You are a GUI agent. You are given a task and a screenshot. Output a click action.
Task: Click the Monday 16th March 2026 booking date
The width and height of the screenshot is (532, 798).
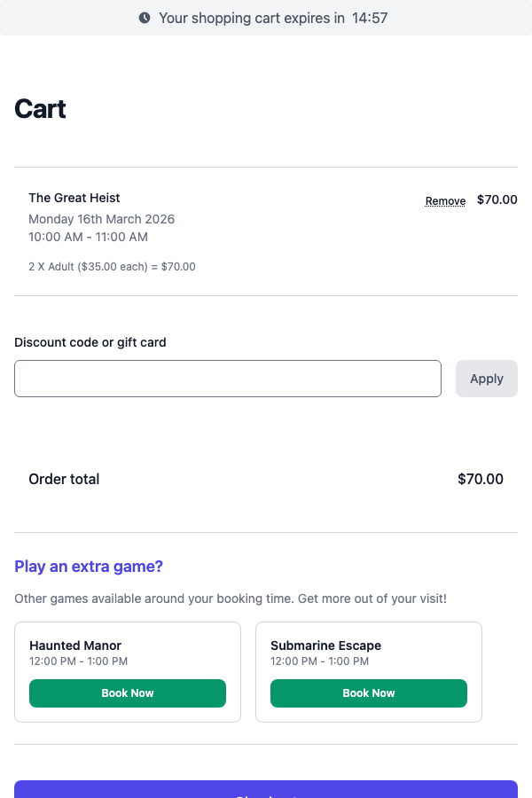(x=101, y=219)
